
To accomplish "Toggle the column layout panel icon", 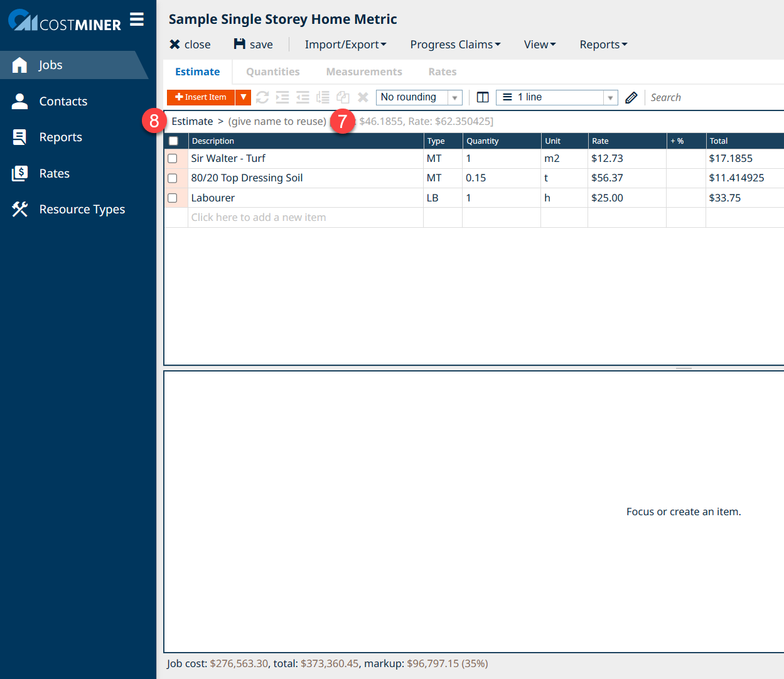I will click(x=483, y=97).
